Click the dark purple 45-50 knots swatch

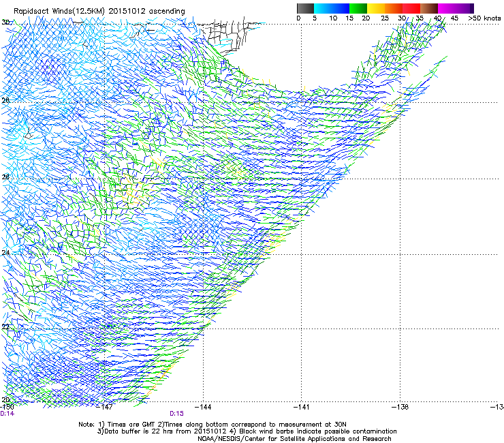[464, 8]
